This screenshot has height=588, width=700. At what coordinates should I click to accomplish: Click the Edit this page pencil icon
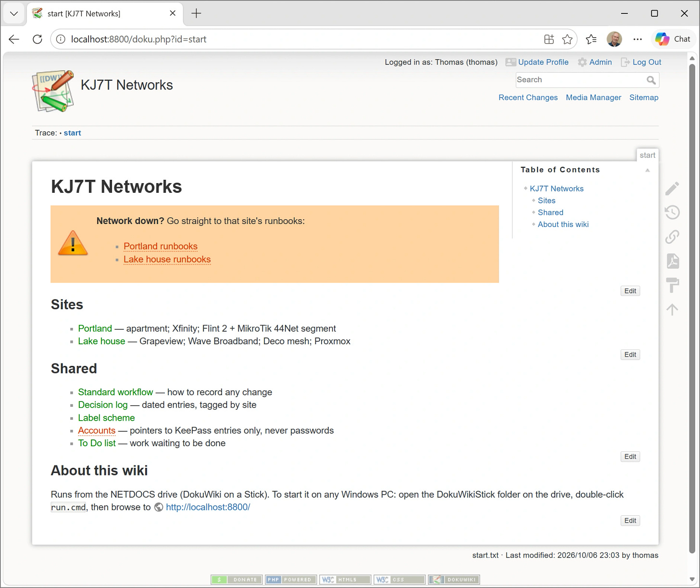(x=672, y=188)
